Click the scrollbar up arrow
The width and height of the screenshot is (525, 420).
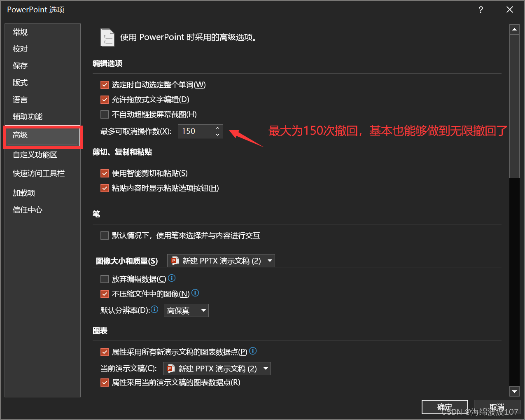pyautogui.click(x=514, y=30)
